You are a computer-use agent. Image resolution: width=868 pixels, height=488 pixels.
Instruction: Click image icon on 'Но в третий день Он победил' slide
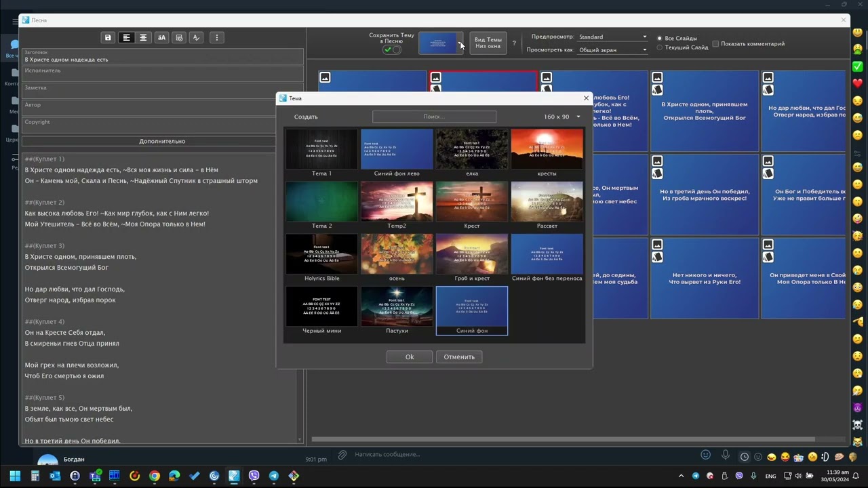[x=657, y=161]
